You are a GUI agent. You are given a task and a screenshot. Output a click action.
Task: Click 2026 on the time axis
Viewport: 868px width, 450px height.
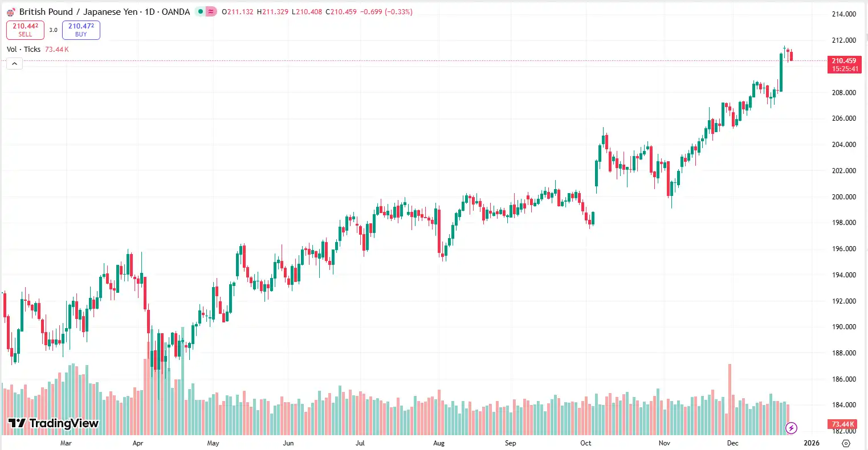[x=812, y=443]
